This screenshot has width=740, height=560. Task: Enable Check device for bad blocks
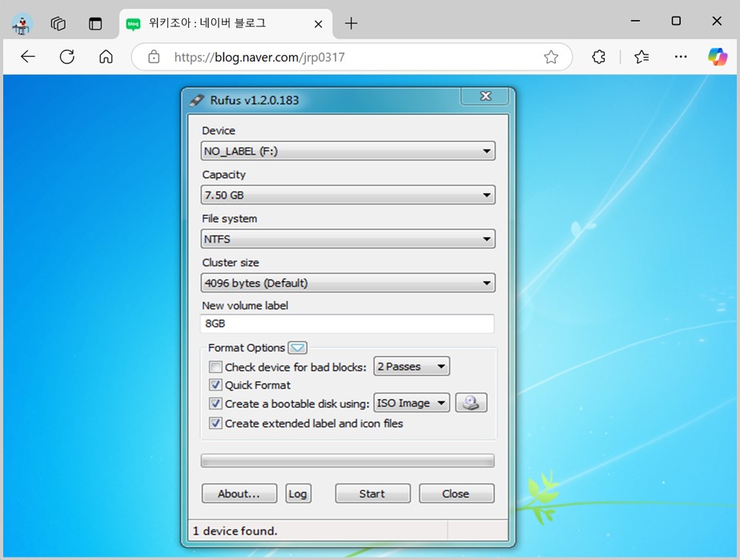[215, 367]
